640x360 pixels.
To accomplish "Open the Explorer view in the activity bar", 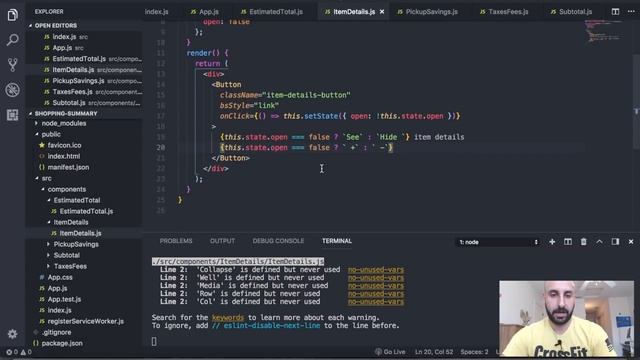I will click(12, 16).
